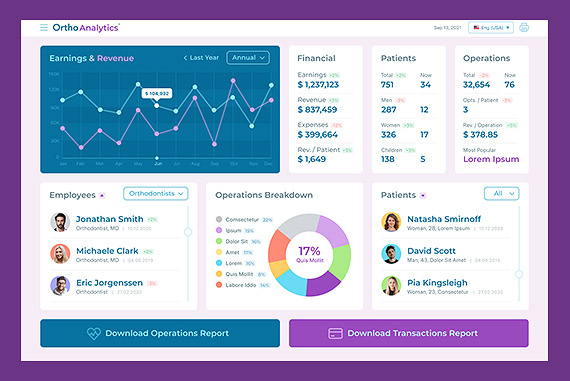The width and height of the screenshot is (570, 381).
Task: Toggle Patients list sort arrow
Action: 423,196
